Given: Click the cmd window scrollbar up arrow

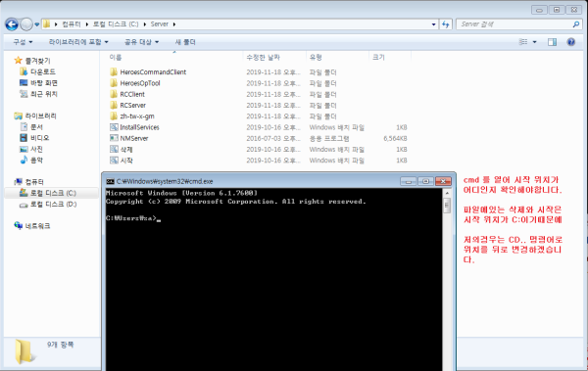Looking at the screenshot, I should [447, 193].
